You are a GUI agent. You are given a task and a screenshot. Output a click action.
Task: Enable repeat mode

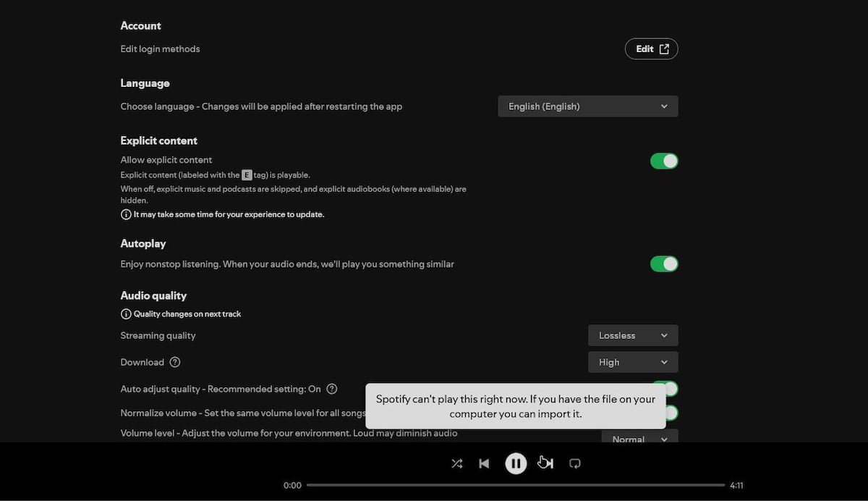pos(574,463)
